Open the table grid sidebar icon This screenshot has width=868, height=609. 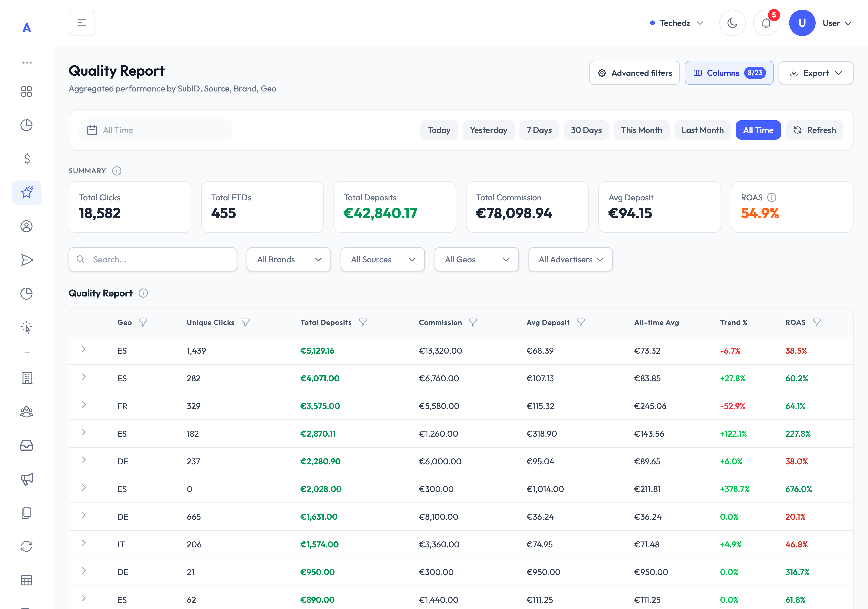[26, 580]
